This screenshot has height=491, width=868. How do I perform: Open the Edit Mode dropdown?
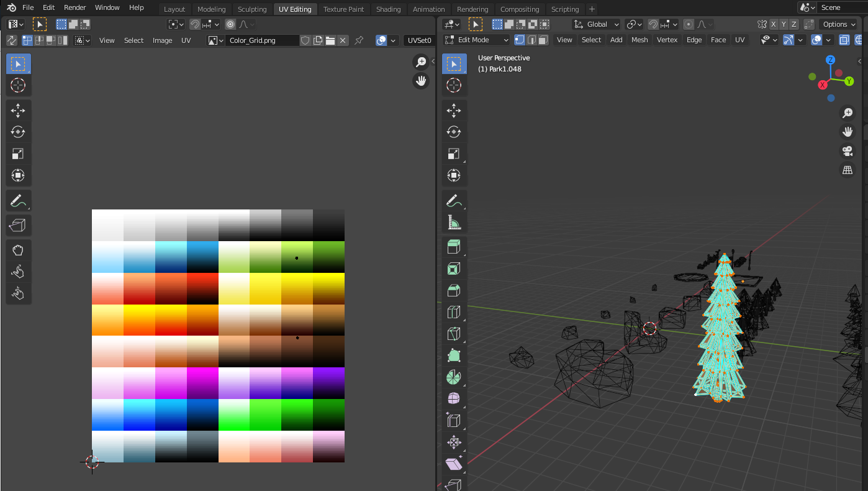tap(476, 40)
